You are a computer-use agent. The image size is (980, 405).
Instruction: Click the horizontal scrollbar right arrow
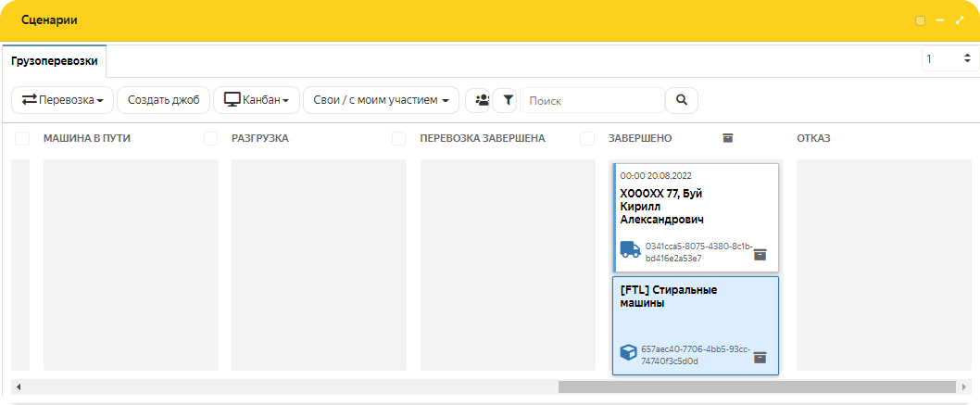(963, 386)
